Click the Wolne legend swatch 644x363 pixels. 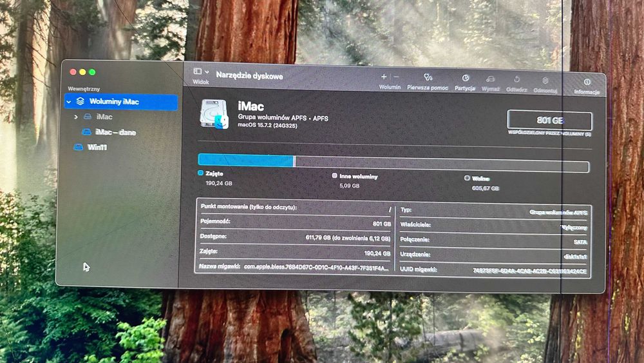click(467, 178)
